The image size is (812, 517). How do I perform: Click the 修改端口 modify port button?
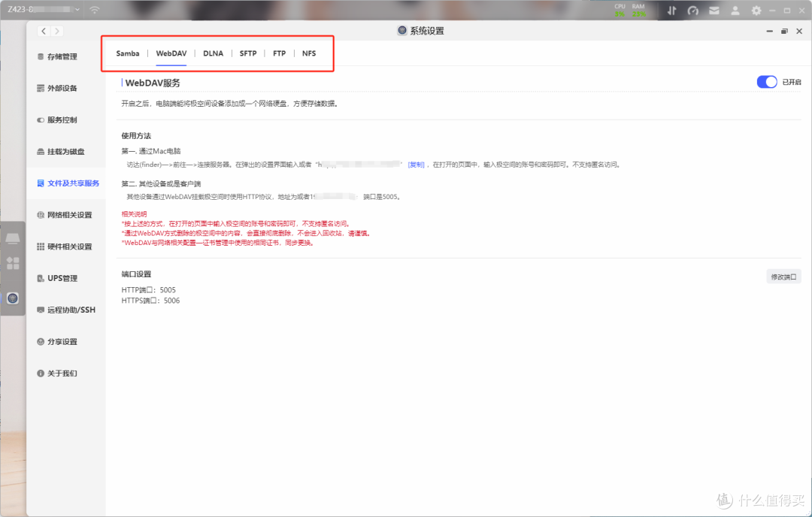(x=783, y=277)
